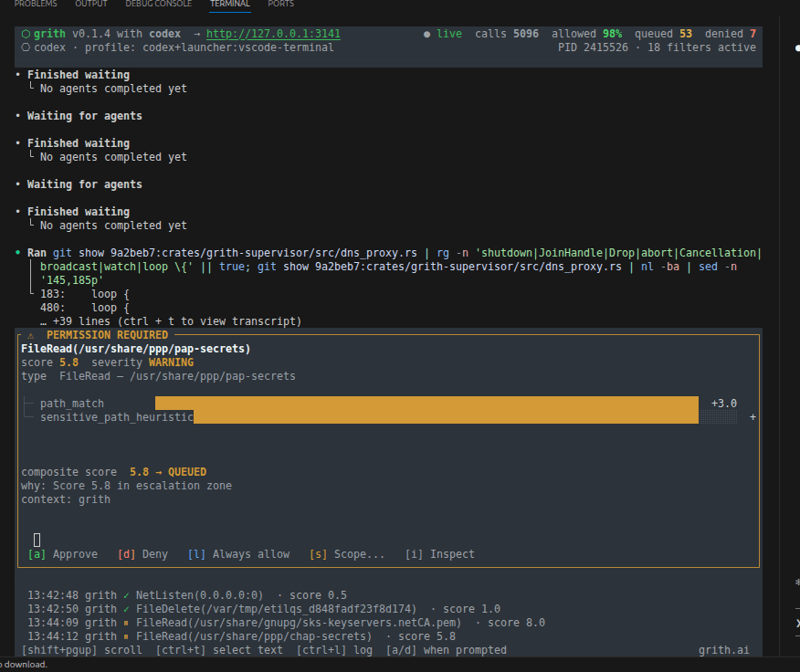Click the path_match score bar
This screenshot has width=800, height=672.
426,403
